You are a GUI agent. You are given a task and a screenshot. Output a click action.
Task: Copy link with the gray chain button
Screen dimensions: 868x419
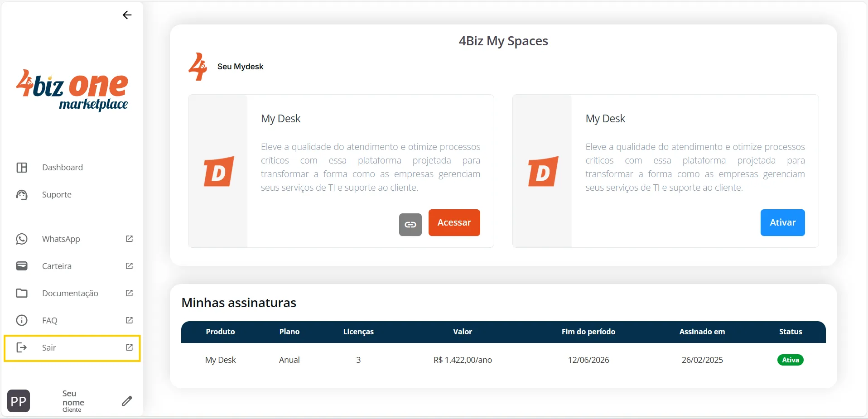pos(410,225)
